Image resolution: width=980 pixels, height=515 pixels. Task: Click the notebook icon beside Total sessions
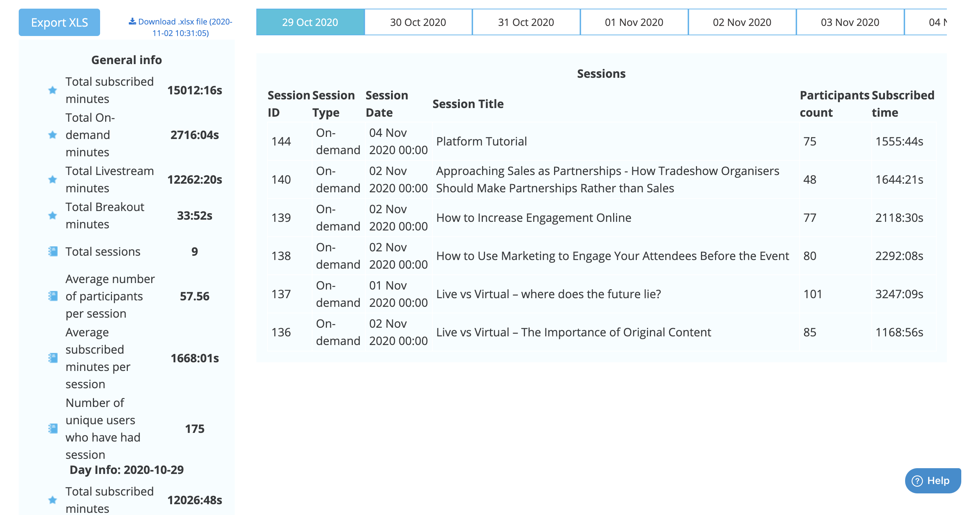[x=53, y=251]
